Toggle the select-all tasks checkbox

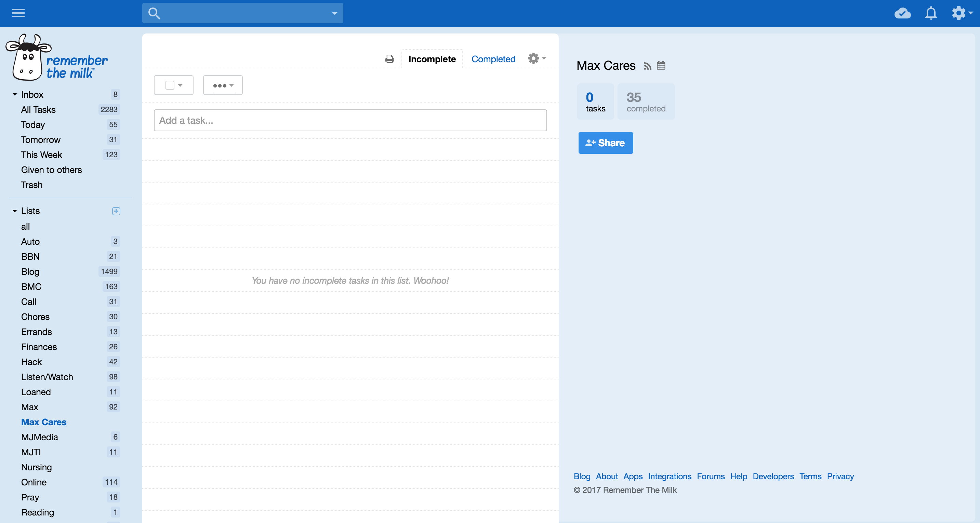[x=170, y=85]
